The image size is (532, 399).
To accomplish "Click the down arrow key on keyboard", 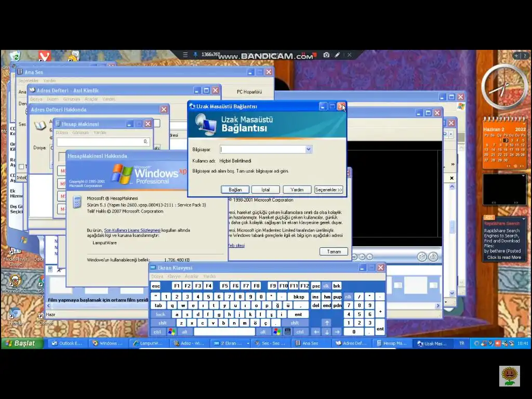I will (x=327, y=332).
